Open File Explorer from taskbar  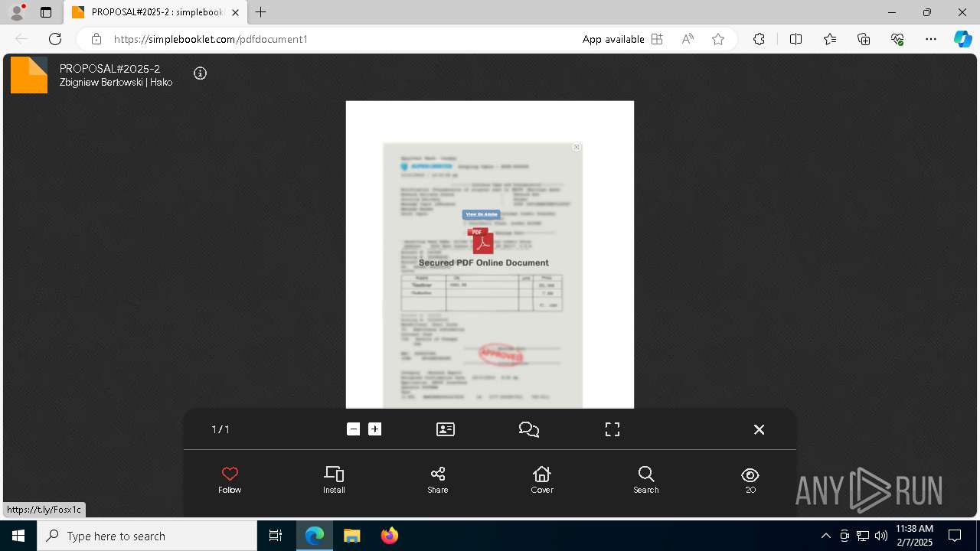tap(351, 536)
